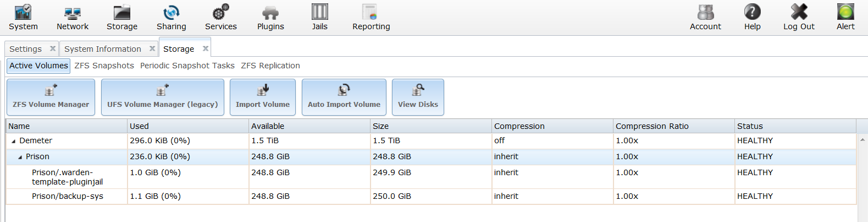Click the ZFS Volume Manager button

click(x=51, y=97)
